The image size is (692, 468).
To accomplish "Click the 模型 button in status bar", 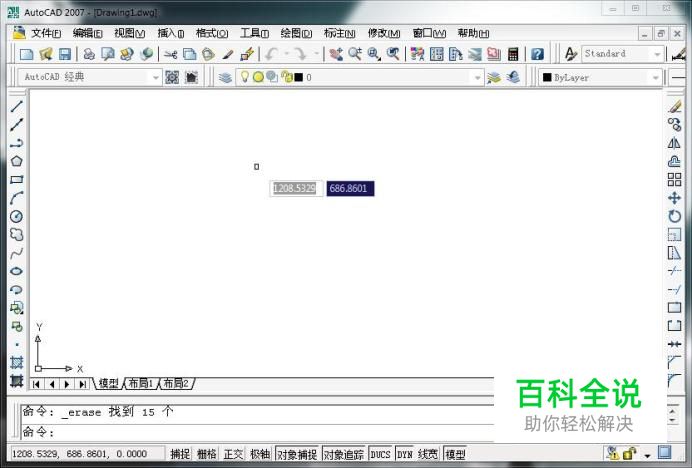I will [455, 454].
